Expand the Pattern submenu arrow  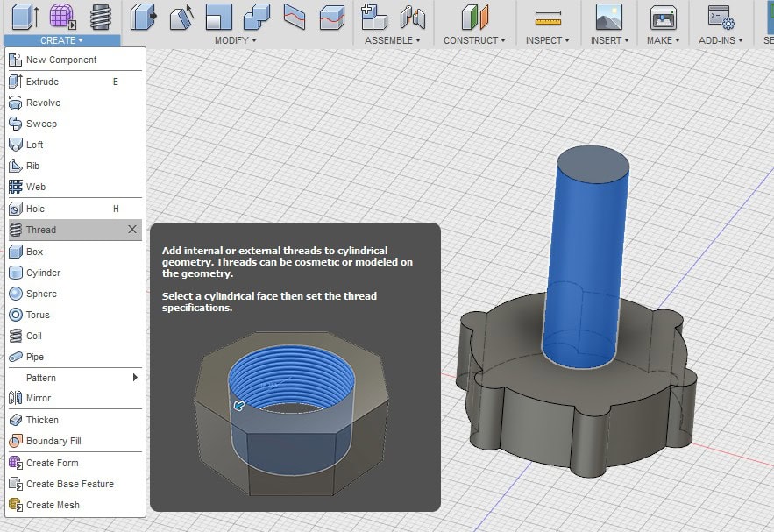pyautogui.click(x=135, y=378)
